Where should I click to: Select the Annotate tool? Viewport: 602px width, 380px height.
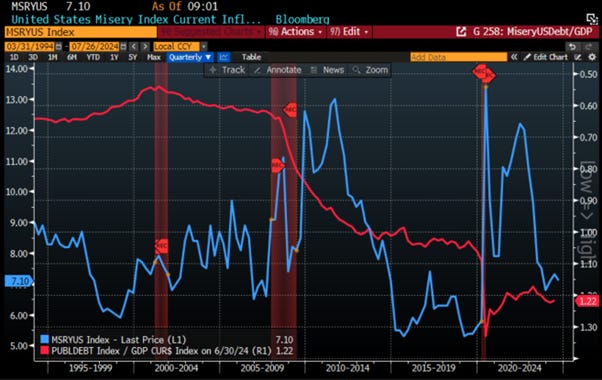tap(278, 70)
